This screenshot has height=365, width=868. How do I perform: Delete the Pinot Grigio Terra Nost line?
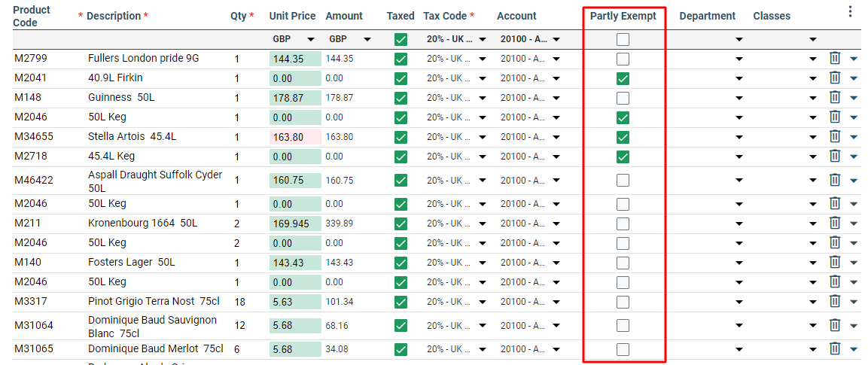[x=836, y=301]
